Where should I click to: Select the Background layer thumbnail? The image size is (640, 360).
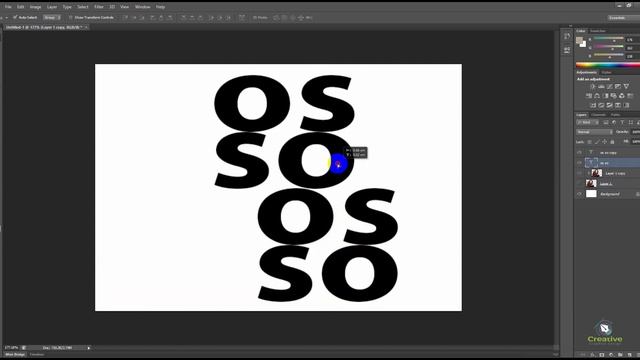pos(591,194)
